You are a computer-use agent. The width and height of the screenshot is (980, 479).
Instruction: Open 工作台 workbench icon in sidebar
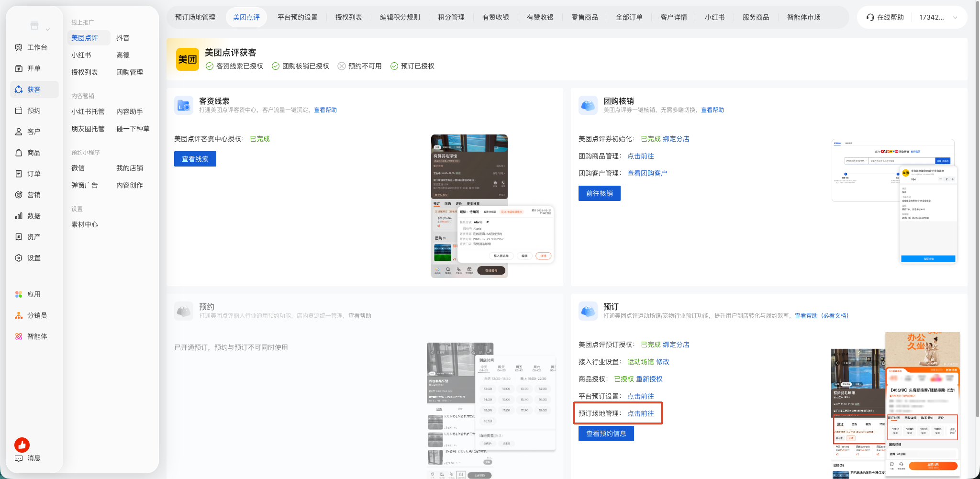coord(19,47)
